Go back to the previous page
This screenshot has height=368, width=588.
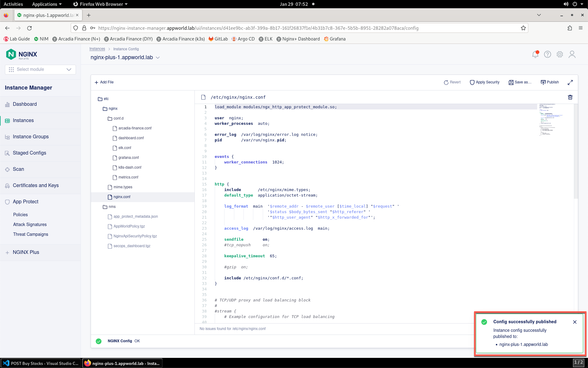tap(7, 28)
